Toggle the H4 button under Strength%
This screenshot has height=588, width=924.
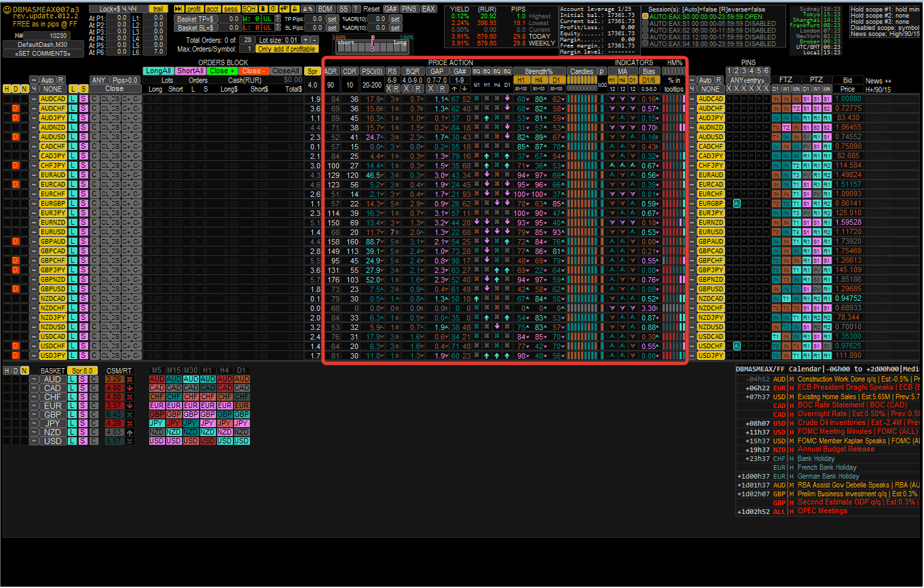pos(539,80)
